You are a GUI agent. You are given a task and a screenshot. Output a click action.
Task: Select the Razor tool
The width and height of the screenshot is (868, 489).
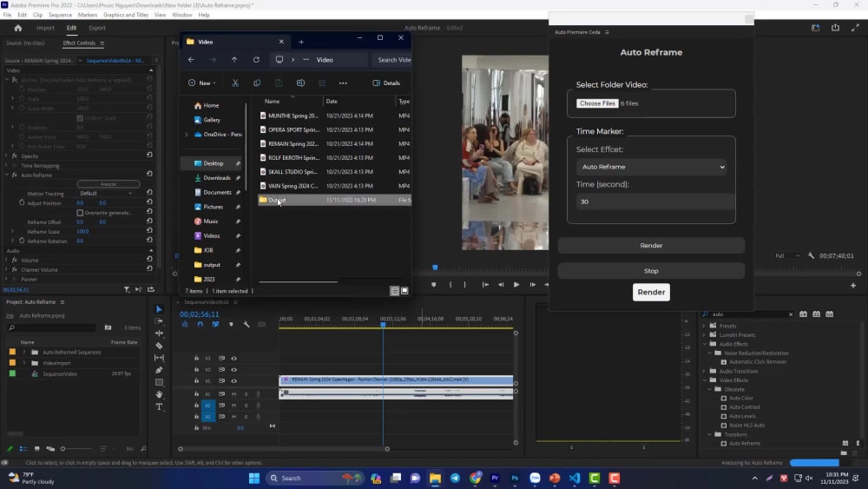click(x=160, y=346)
